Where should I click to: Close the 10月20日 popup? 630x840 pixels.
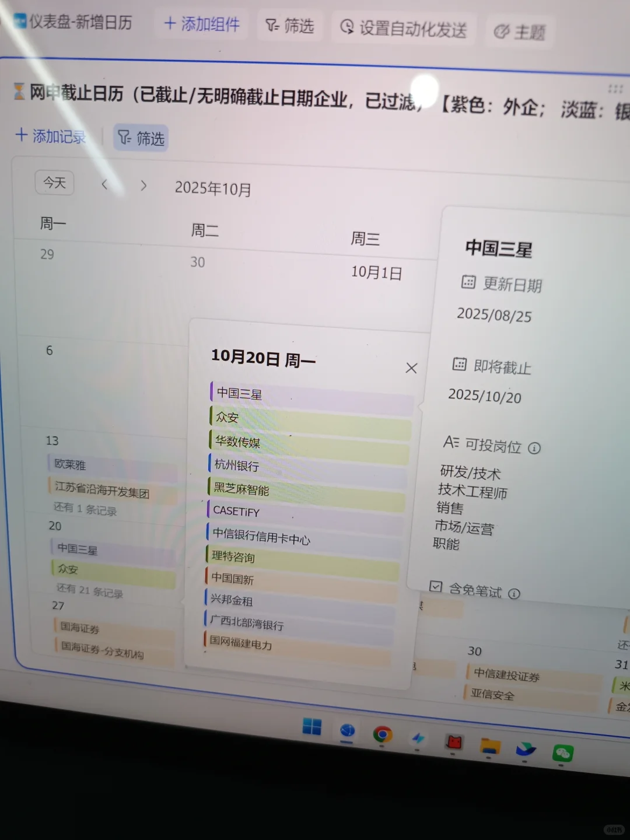click(411, 368)
